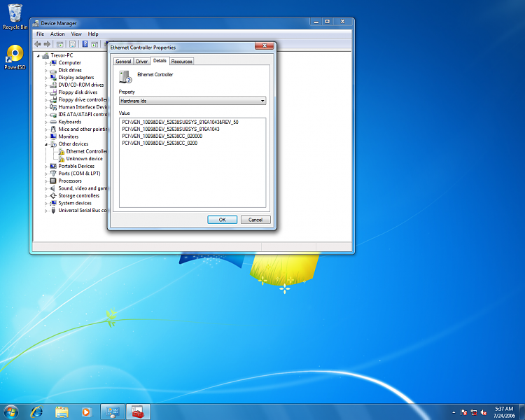Switch to Device Manager toolbox taskbar button

pyautogui.click(x=138, y=412)
